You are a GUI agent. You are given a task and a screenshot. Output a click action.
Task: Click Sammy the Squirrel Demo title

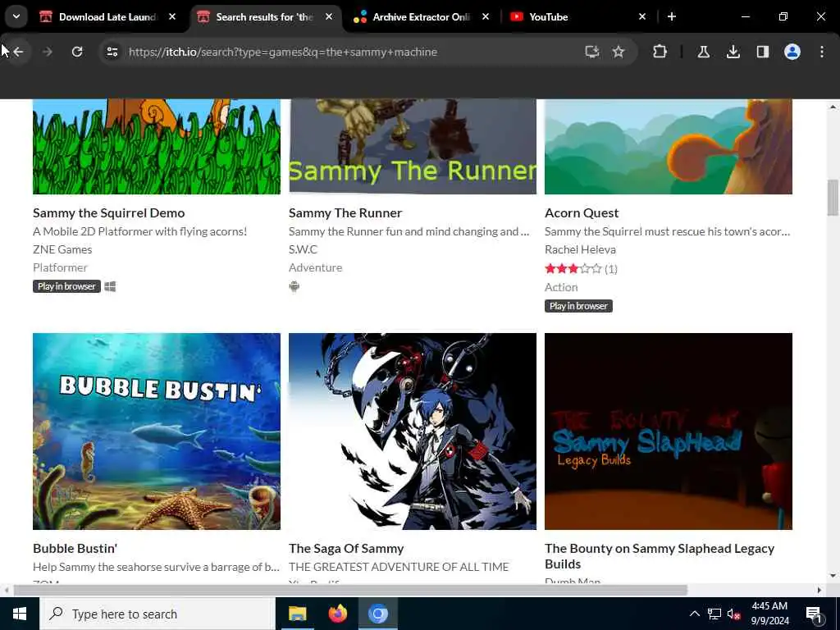109,212
